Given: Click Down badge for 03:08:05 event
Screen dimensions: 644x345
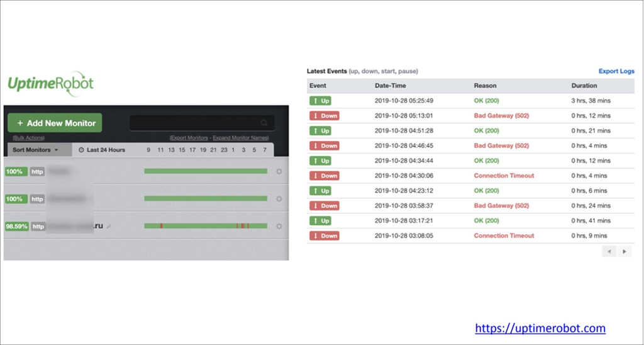Looking at the screenshot, I should pos(325,235).
